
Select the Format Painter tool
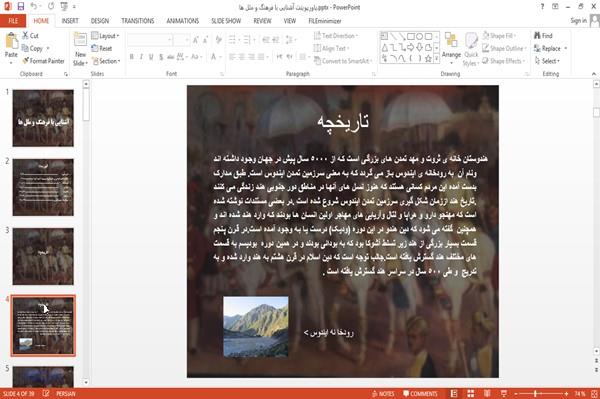[43, 61]
